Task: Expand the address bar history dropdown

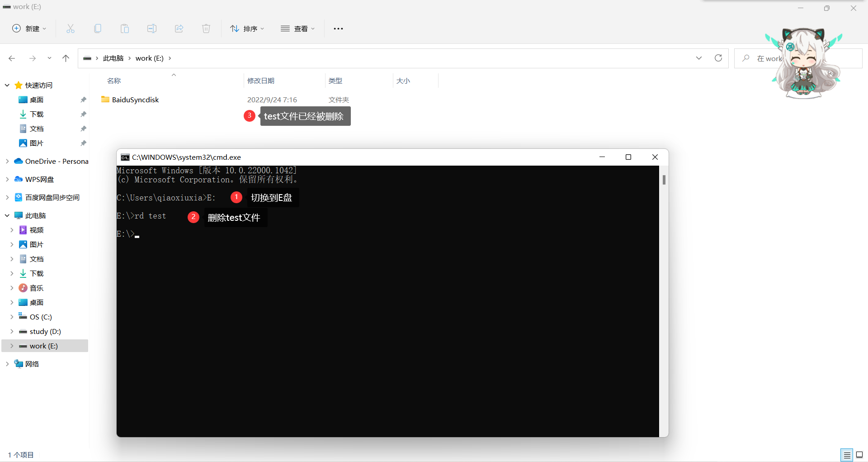Action: pos(699,58)
